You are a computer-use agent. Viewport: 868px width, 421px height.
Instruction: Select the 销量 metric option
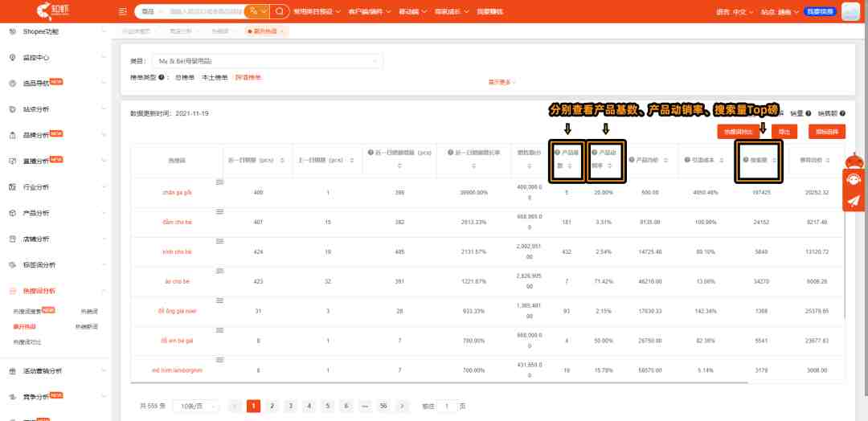(x=796, y=113)
